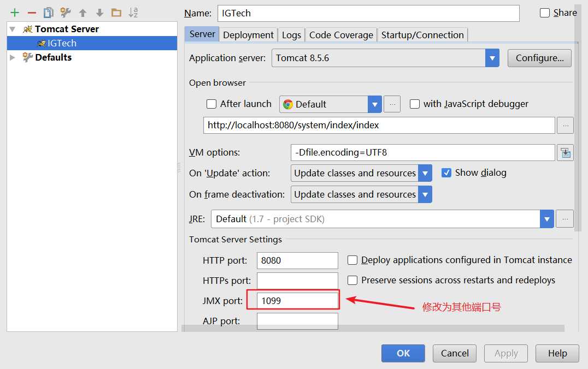
Task: Click URL field with localhost:8080 address
Action: (x=379, y=125)
